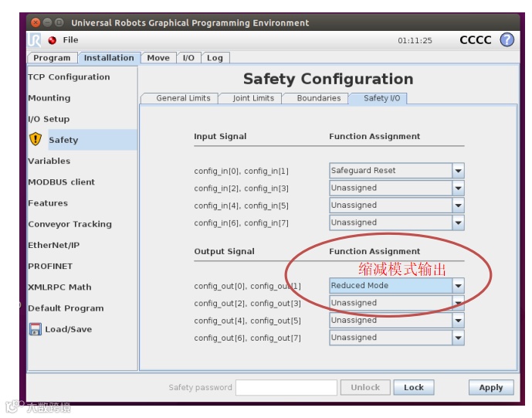Screen dimensions: 532x418
Task: Open Default Program settings
Action: point(66,308)
